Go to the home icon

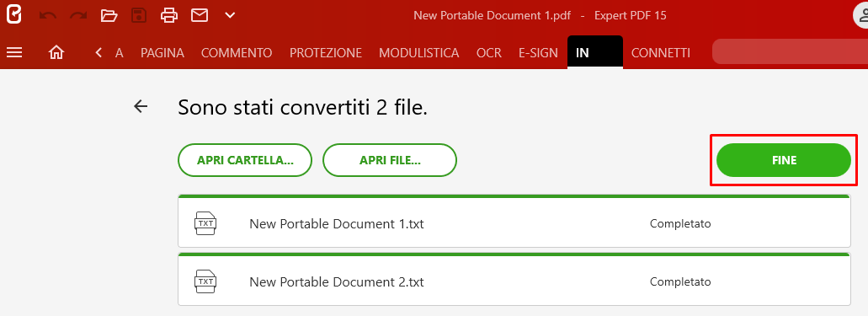(x=56, y=52)
